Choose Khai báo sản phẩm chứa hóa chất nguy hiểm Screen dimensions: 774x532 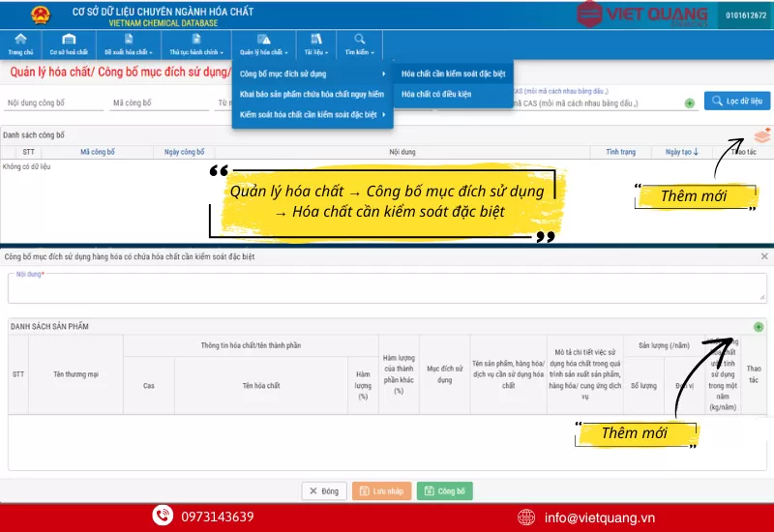[312, 94]
